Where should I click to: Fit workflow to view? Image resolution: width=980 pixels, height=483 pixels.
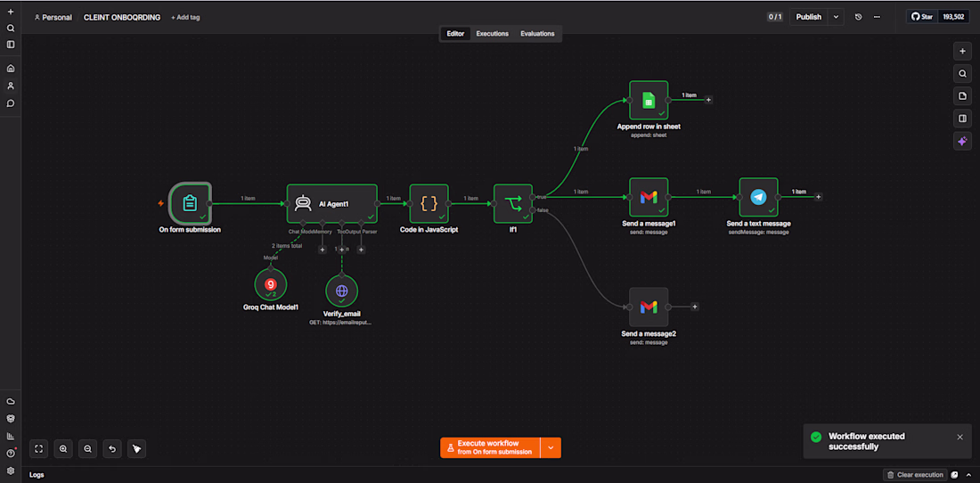point(38,448)
